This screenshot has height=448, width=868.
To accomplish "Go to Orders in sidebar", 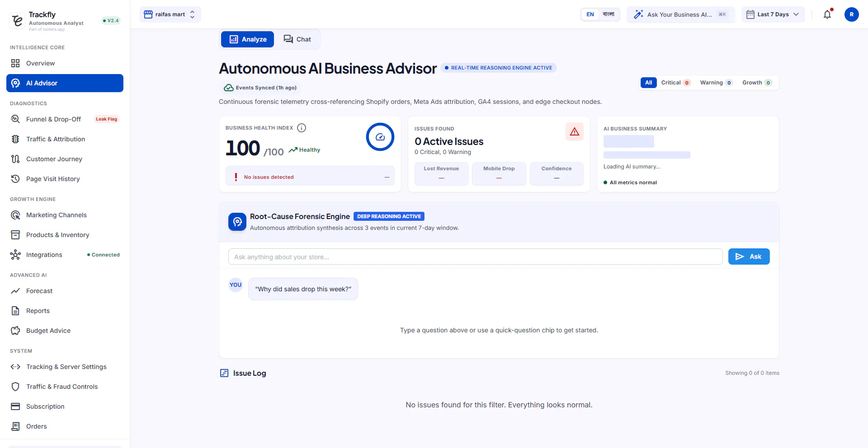I will [x=65, y=426].
